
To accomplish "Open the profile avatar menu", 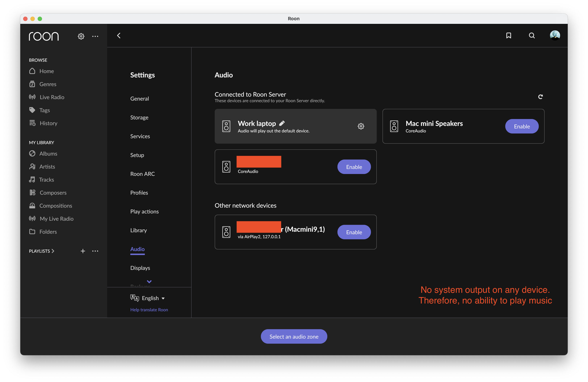I will (555, 35).
